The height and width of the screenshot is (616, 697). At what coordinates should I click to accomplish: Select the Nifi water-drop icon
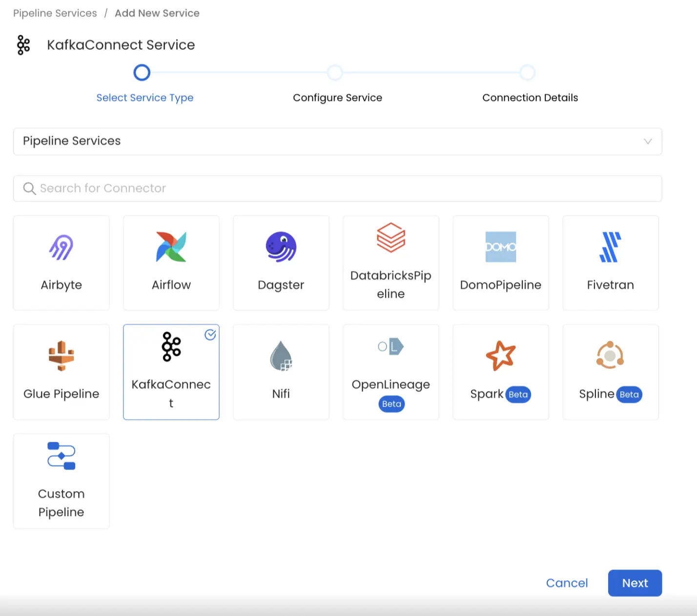(x=281, y=356)
